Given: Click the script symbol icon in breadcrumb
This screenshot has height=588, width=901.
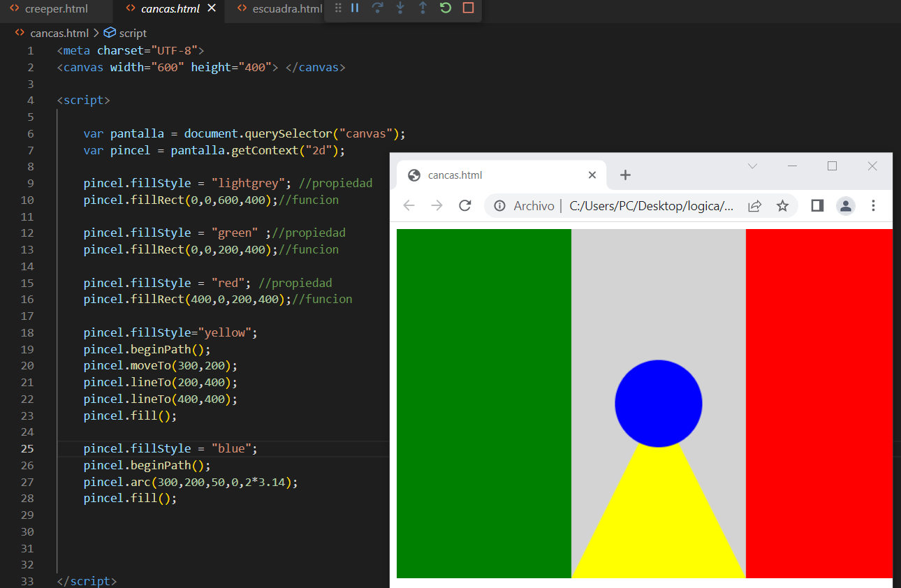Looking at the screenshot, I should point(109,33).
